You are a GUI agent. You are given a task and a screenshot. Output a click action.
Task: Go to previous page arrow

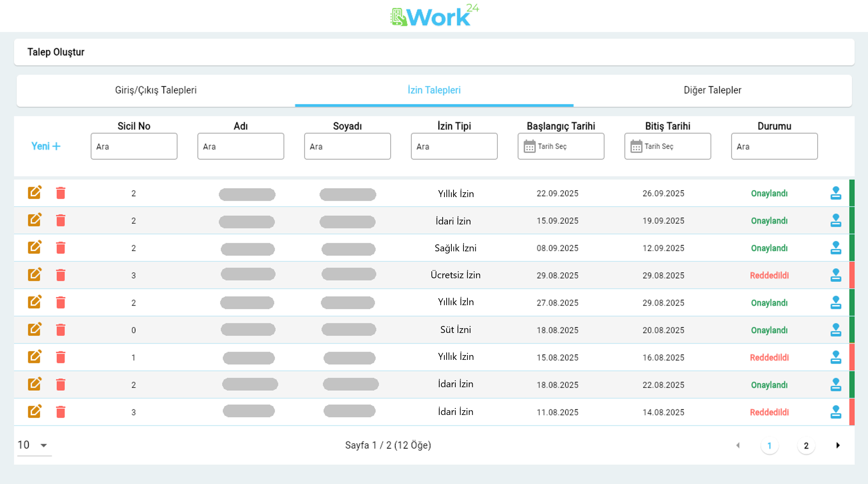click(x=738, y=445)
